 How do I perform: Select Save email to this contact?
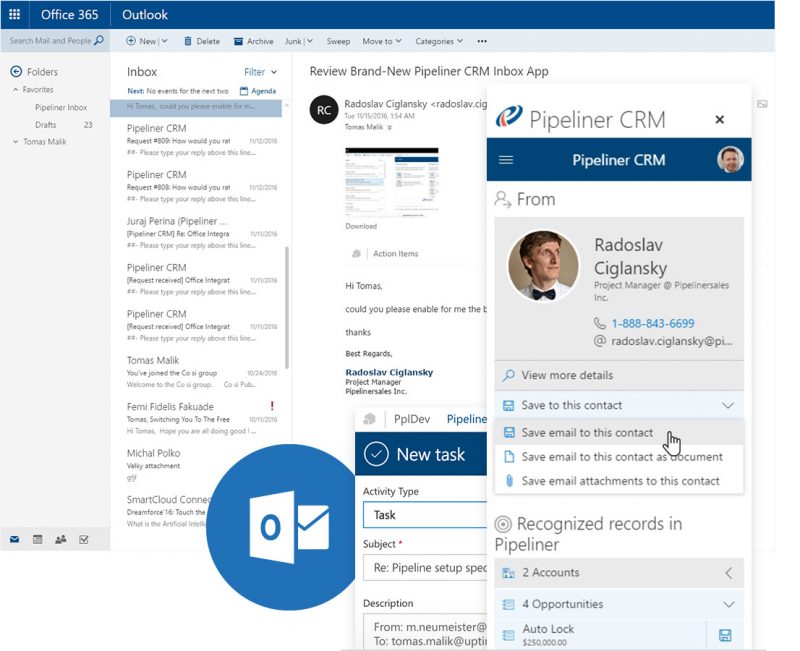[619, 432]
